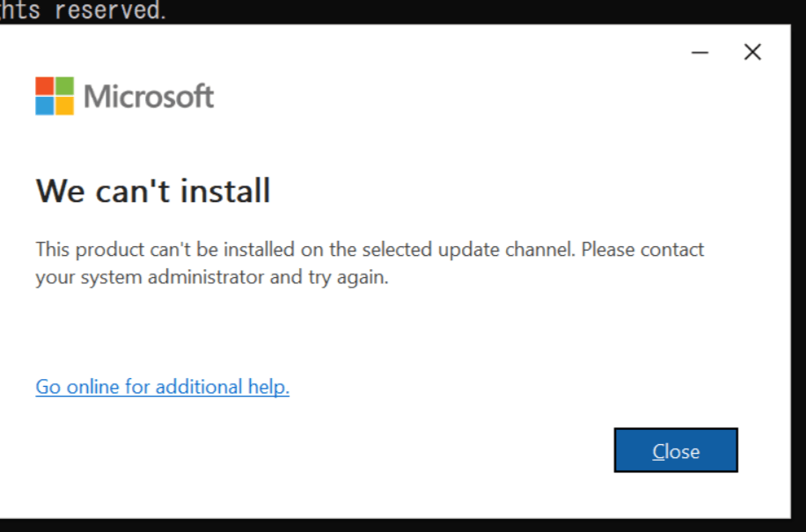806x532 pixels.
Task: Click the minimize dash icon
Action: coord(700,53)
